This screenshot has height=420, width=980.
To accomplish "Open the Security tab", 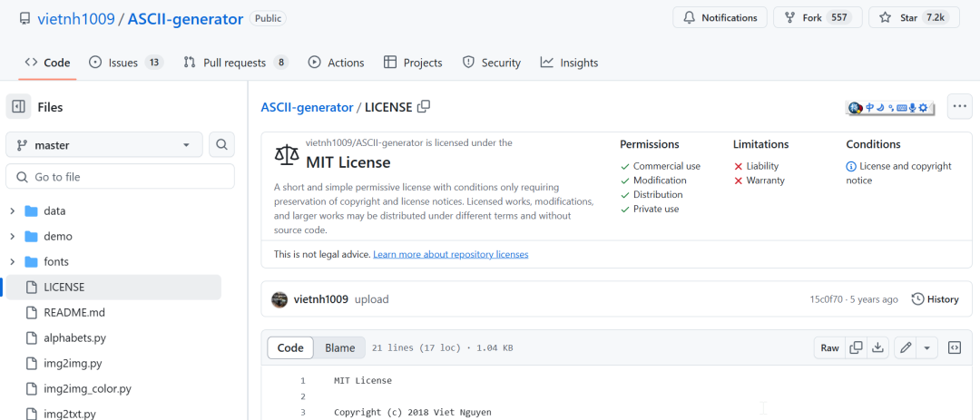I will [x=491, y=63].
